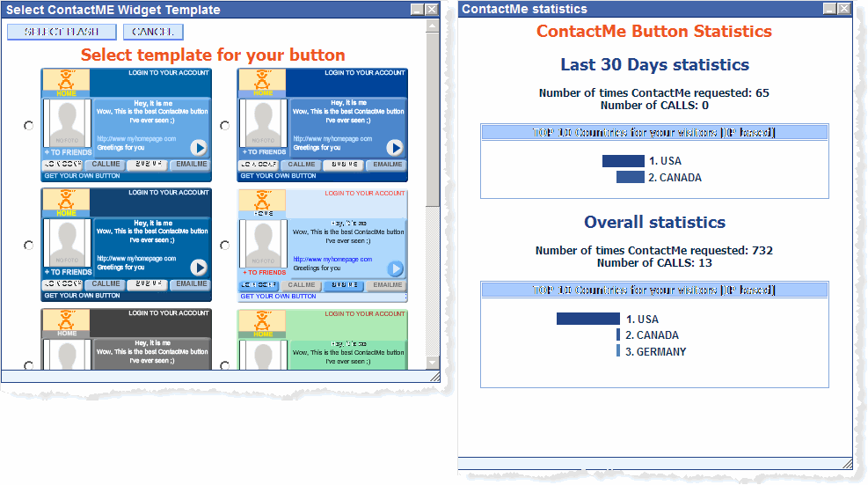The height and width of the screenshot is (485, 868).
Task: Click the CANADA bar in Last 30 Days chart
Action: coord(631,178)
